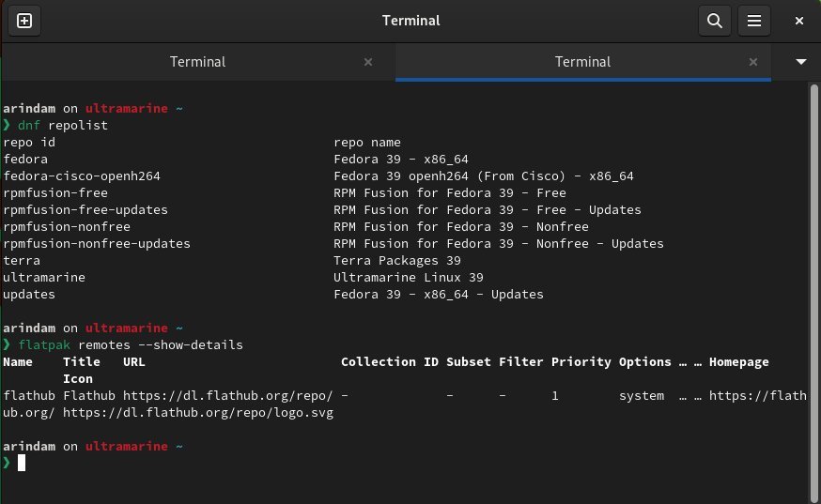The height and width of the screenshot is (504, 821).
Task: Click 'Fedora 39 - x86_64 - Updates'
Action: 439,294
